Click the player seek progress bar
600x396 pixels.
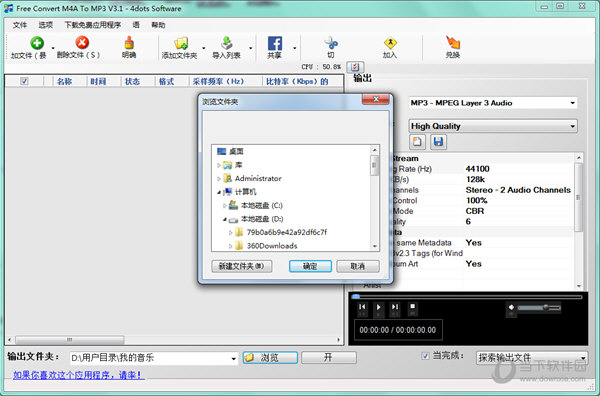[x=468, y=297]
